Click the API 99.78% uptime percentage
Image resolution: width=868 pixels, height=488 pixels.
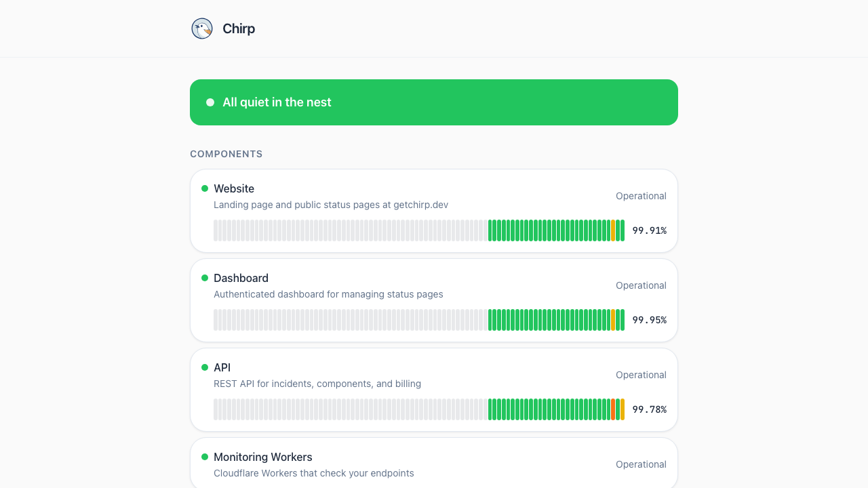[x=649, y=409]
